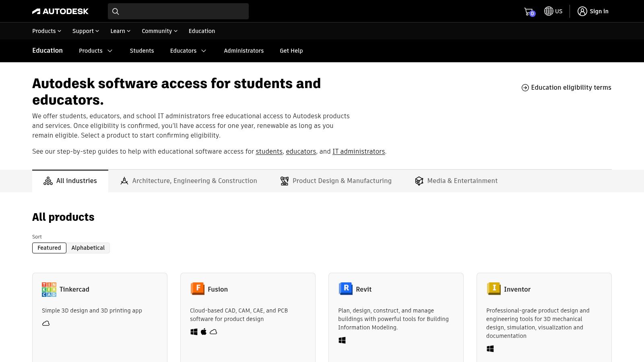The width and height of the screenshot is (644, 362).
Task: Switch to the Media & Entertainment tab
Action: pos(456,181)
